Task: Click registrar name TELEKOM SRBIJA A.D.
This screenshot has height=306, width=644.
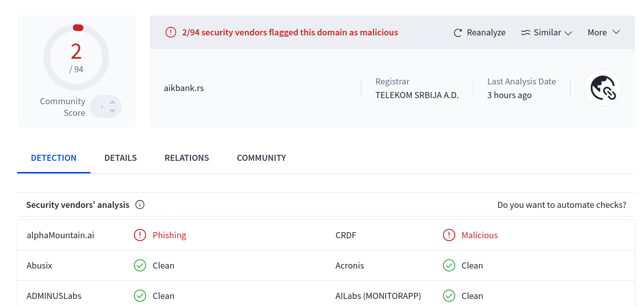Action: pos(417,95)
